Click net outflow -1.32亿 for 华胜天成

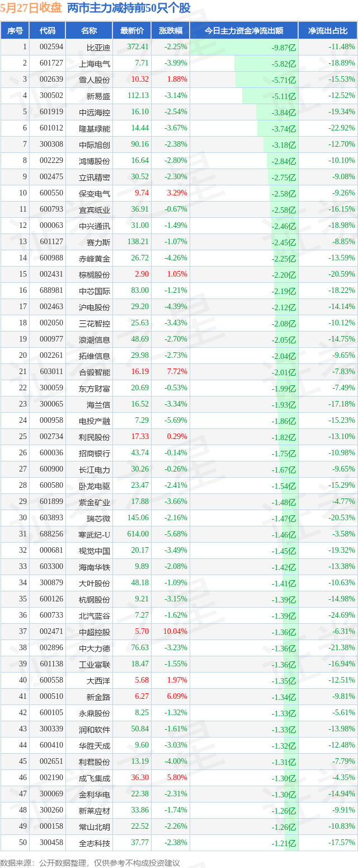[284, 746]
